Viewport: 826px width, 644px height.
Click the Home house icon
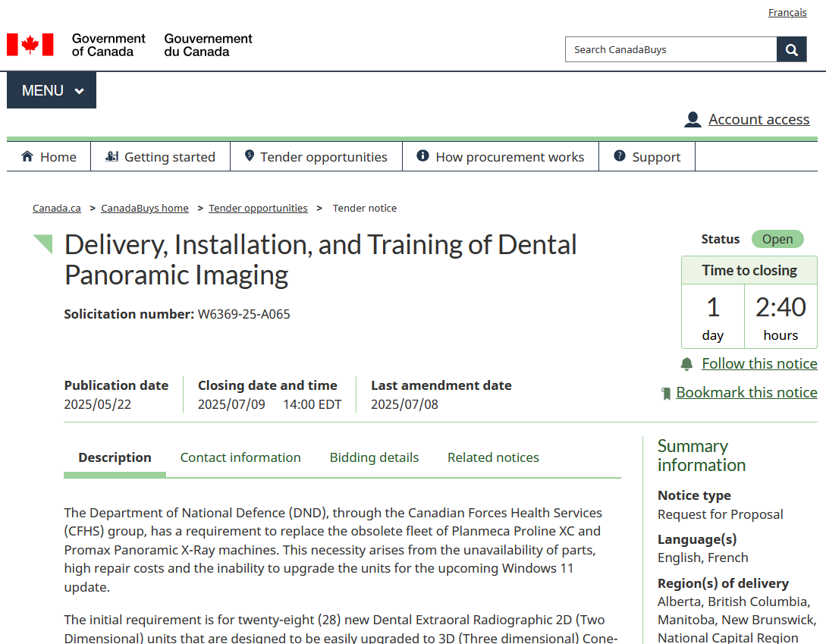27,156
